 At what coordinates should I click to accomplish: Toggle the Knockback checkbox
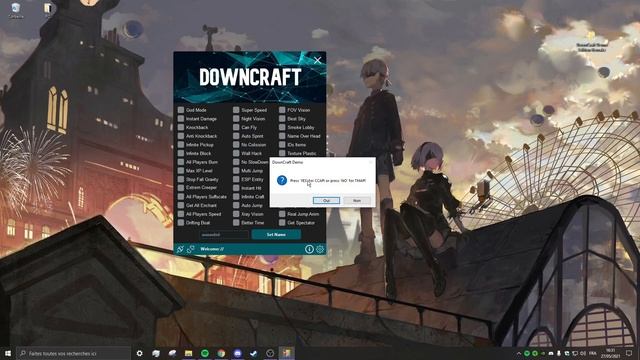pos(181,127)
